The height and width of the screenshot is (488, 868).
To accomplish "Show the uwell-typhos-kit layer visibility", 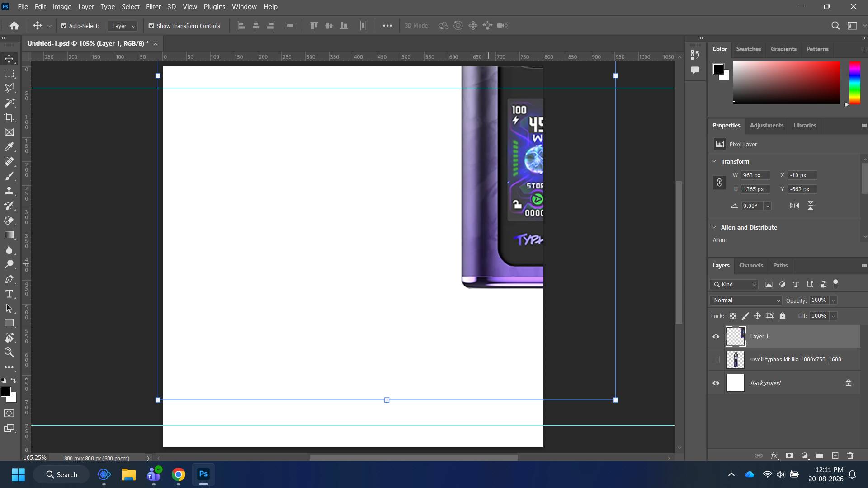I will click(x=716, y=360).
